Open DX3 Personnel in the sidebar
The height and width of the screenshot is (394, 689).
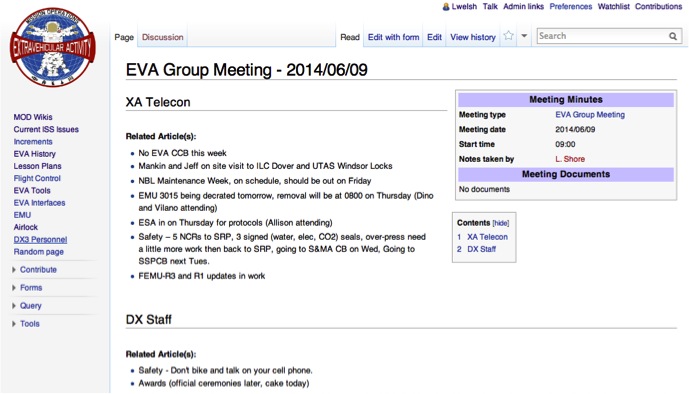40,239
